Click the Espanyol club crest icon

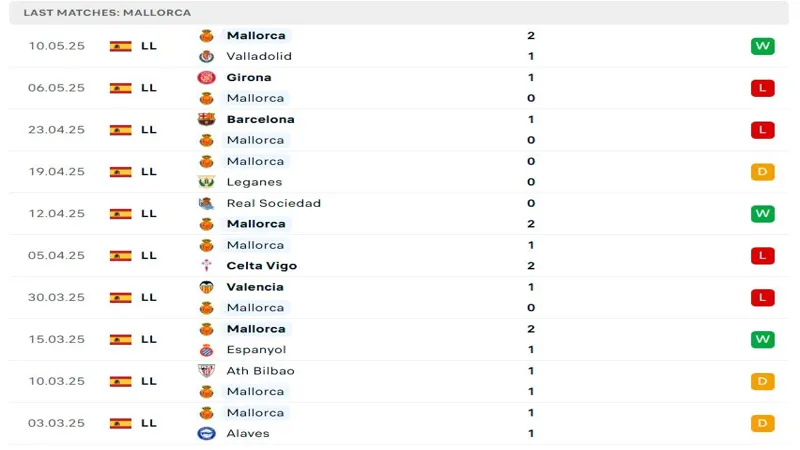[x=207, y=350]
